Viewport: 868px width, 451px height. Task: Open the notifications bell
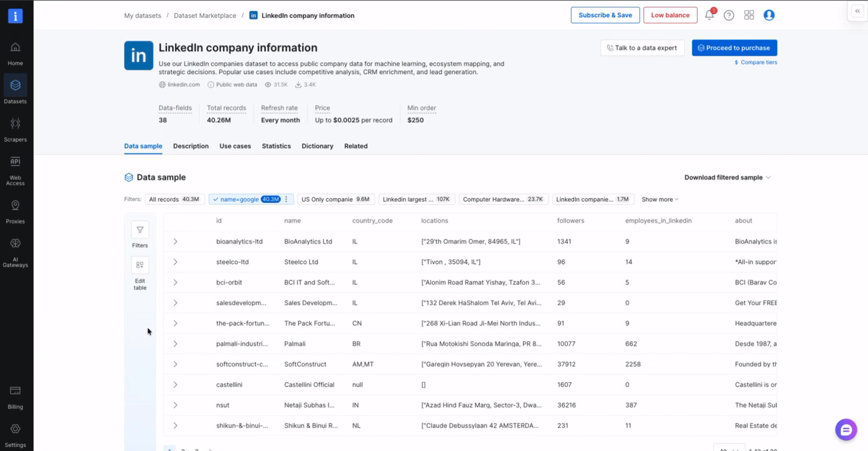[x=709, y=15]
